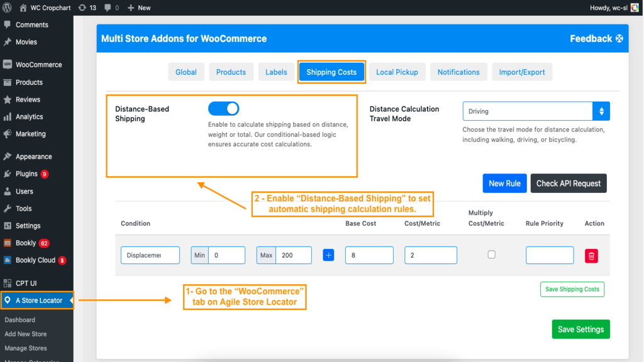The width and height of the screenshot is (644, 362).
Task: Open the Travel Mode Driving dropdown
Action: coord(536,111)
